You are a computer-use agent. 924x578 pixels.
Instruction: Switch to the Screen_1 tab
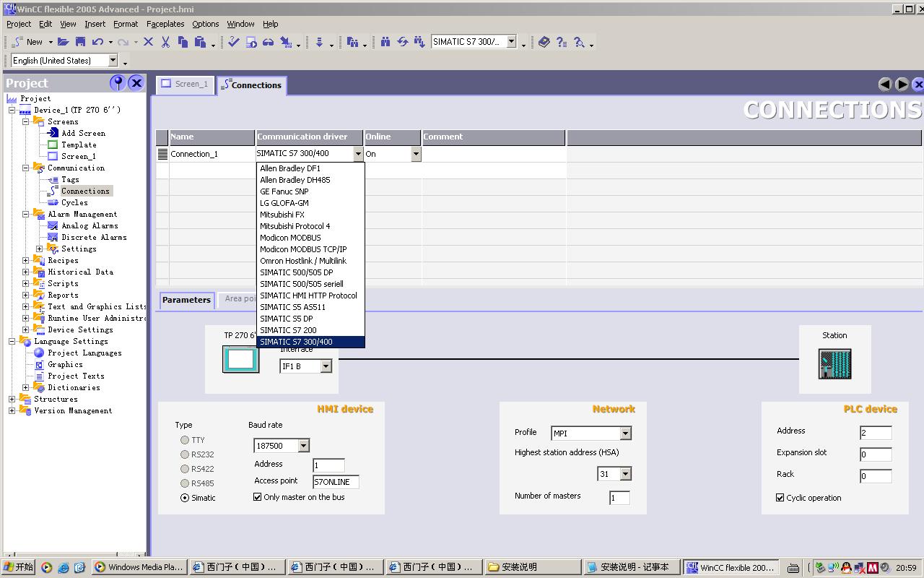pyautogui.click(x=186, y=85)
